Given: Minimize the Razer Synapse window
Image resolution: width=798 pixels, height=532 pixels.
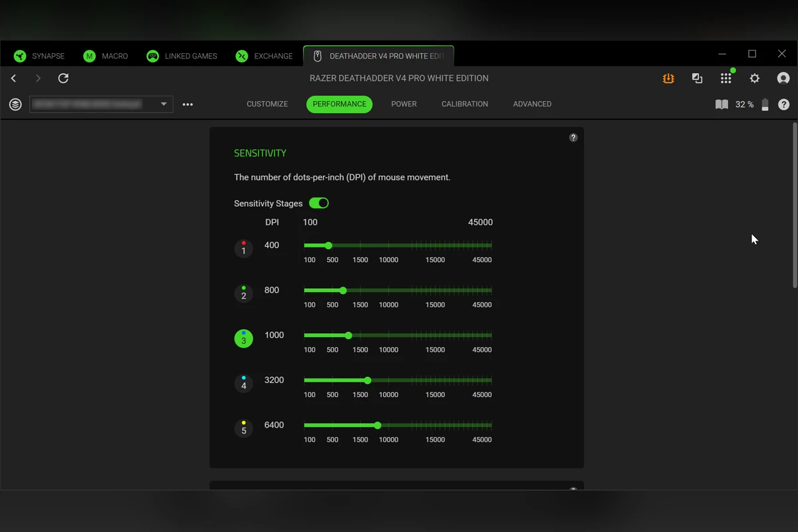Looking at the screenshot, I should click(722, 54).
